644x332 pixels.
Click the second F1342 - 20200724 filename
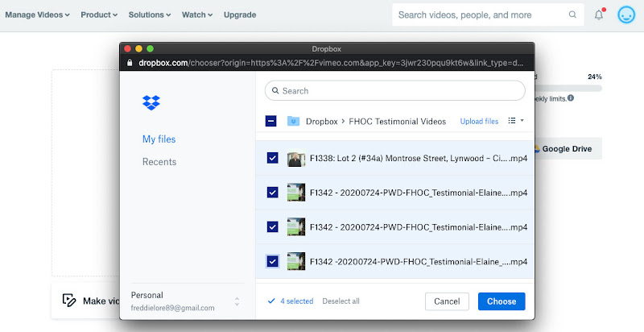(x=419, y=227)
